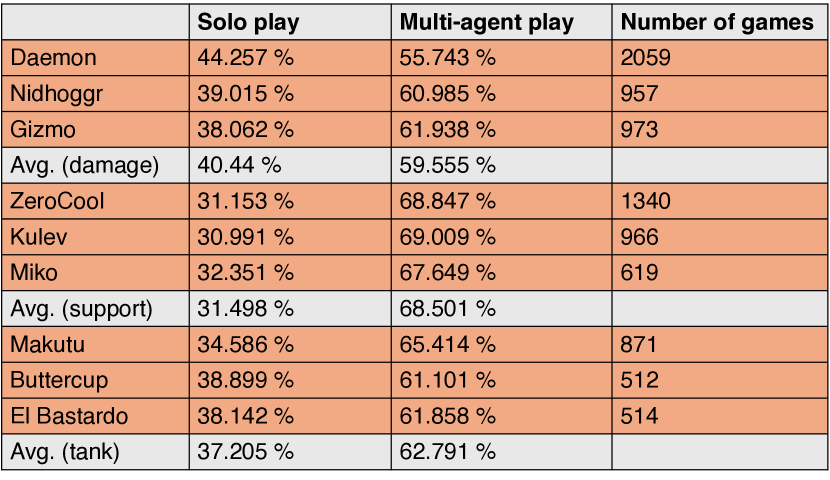Select the Avg. (support) row label
Viewport: 830px width, 480px height.
coord(81,309)
